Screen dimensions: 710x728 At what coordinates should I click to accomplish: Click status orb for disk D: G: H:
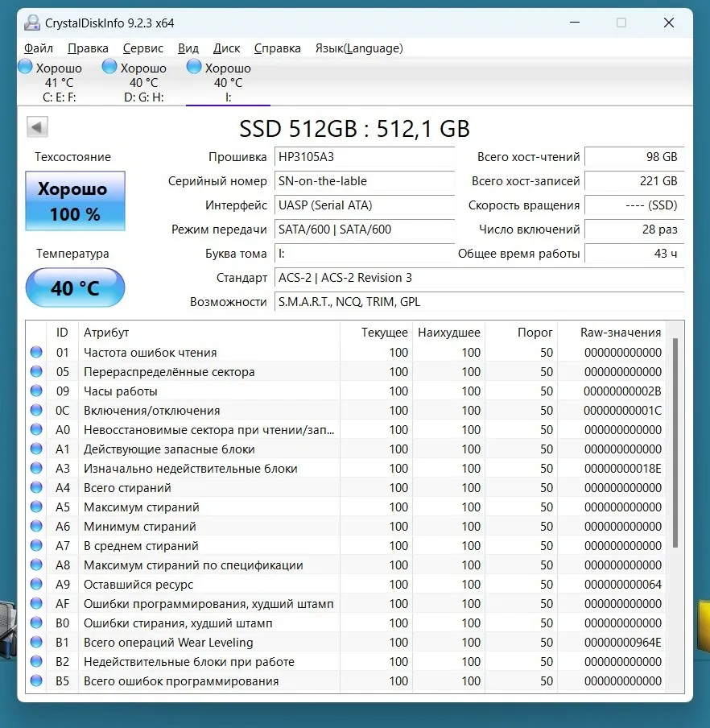tap(109, 68)
